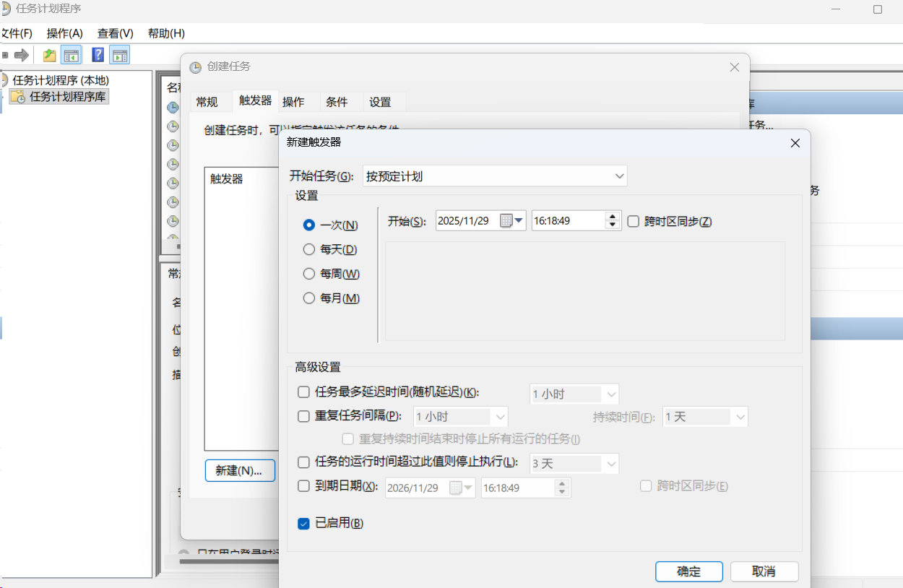903x588 pixels.
Task: Open the 操作(A) menu
Action: 64,33
